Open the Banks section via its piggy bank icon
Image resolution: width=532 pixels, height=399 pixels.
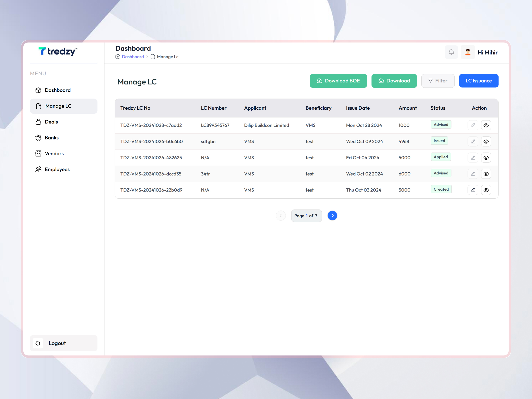(39, 138)
